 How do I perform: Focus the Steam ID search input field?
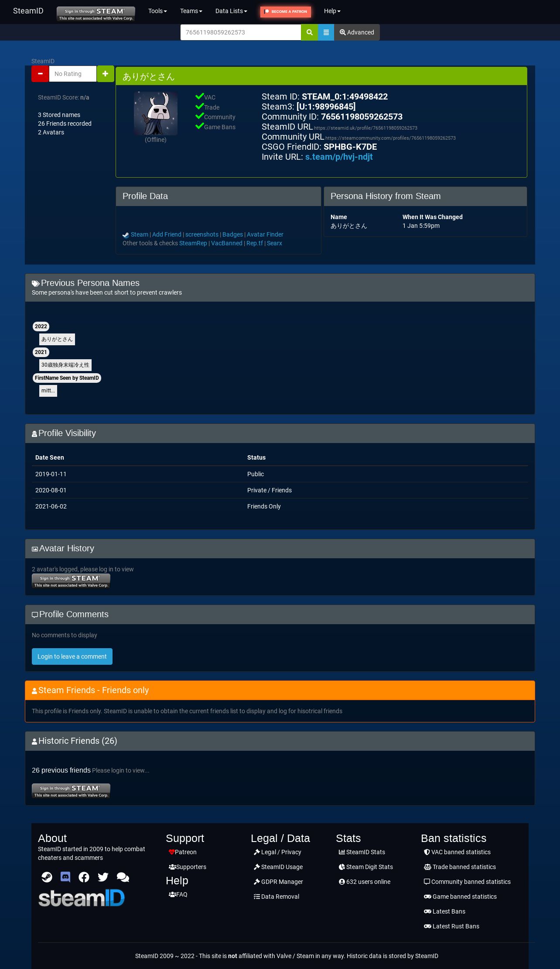coord(241,32)
